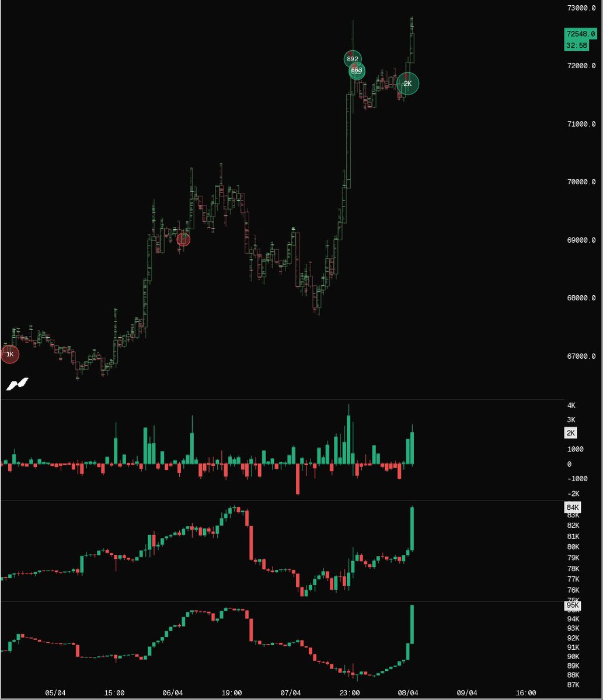Screen dimensions: 603x700
Task: Click the 72000.0 price axis label
Action: 581,66
